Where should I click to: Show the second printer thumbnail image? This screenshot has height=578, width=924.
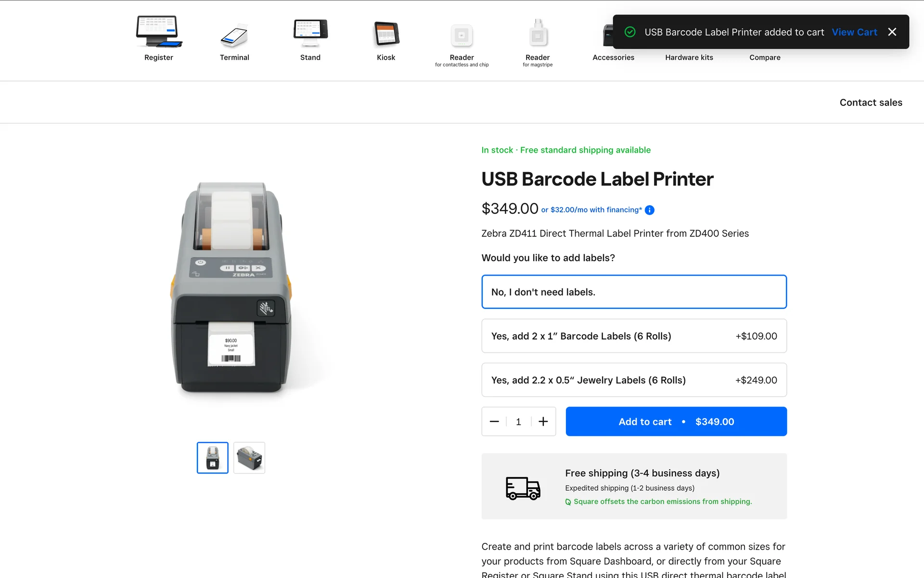(249, 458)
